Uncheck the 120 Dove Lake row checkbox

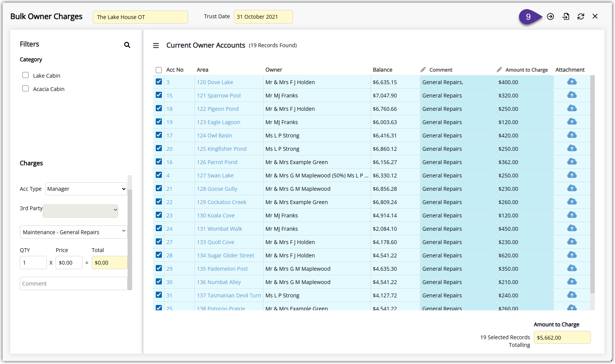point(159,81)
